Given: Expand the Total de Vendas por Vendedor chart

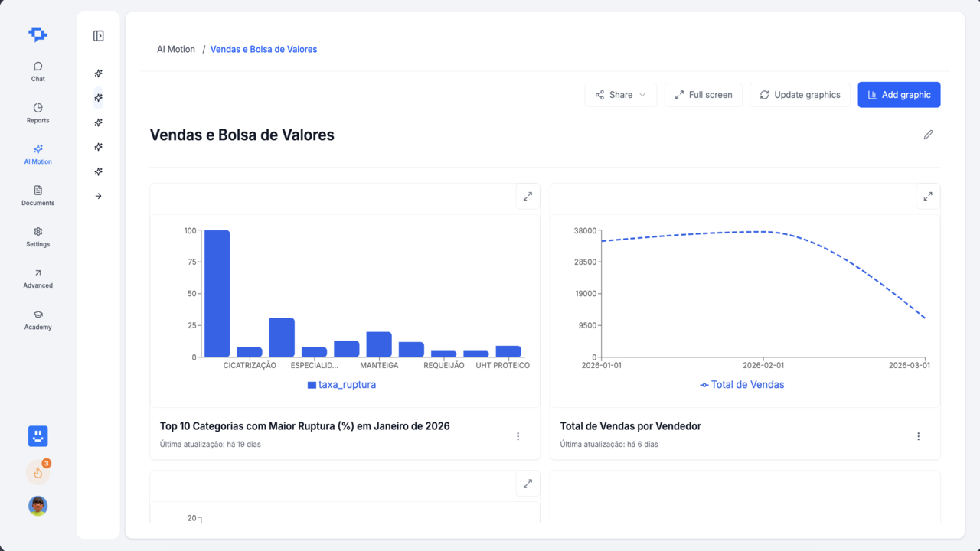Looking at the screenshot, I should 928,197.
